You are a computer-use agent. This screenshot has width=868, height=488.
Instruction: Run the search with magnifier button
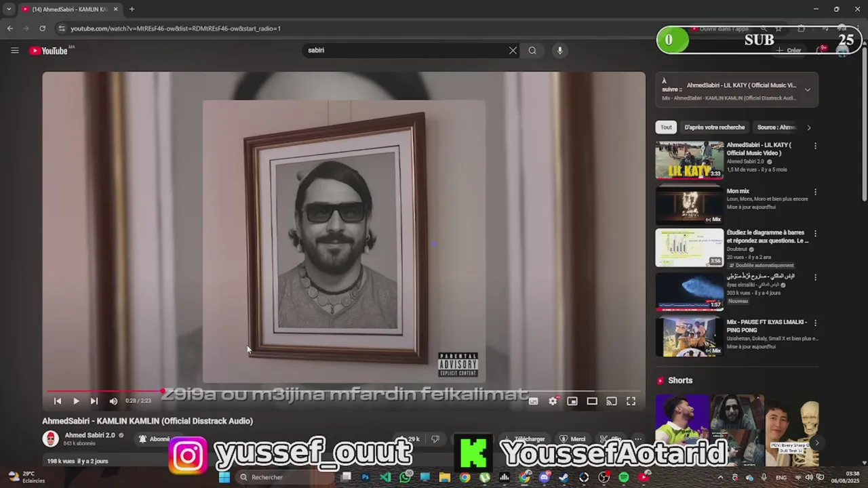point(532,50)
